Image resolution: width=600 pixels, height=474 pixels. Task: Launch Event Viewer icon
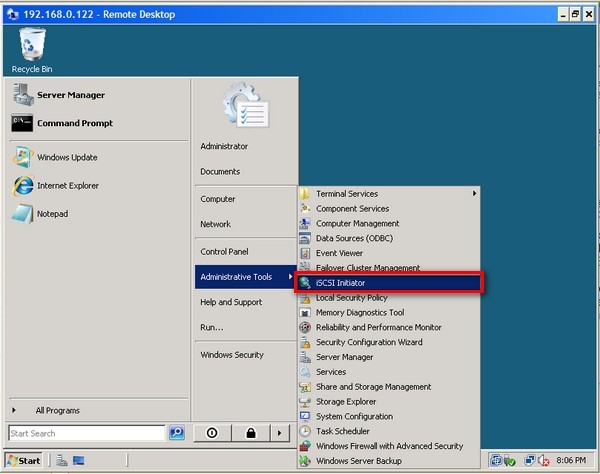coord(305,253)
